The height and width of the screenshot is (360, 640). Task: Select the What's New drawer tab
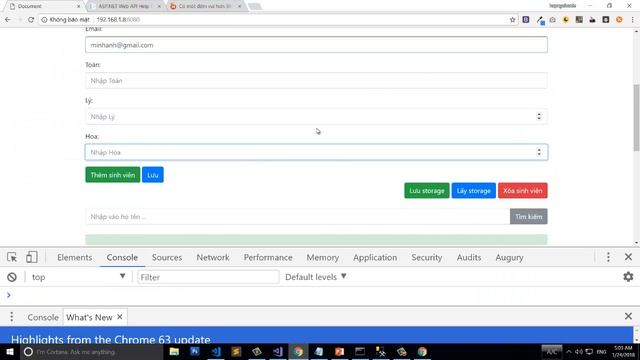coord(89,317)
